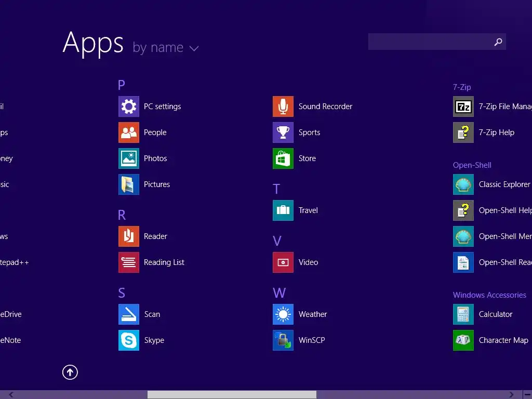Image resolution: width=532 pixels, height=399 pixels.
Task: Launch Classic Explorer shell icon
Action: [463, 184]
